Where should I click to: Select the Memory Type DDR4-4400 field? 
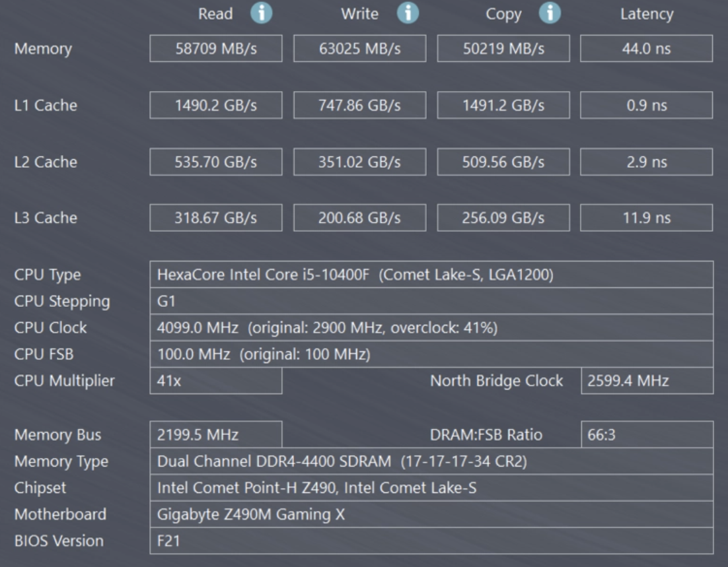click(431, 461)
